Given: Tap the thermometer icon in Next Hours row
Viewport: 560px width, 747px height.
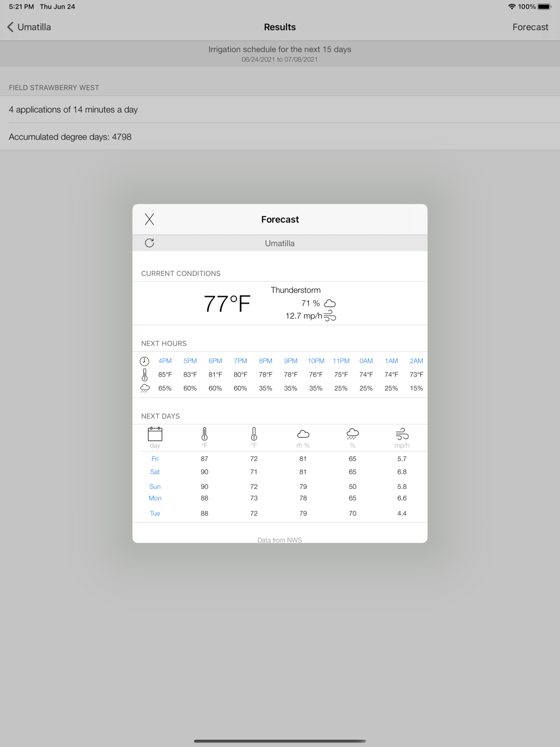Looking at the screenshot, I should 144,375.
